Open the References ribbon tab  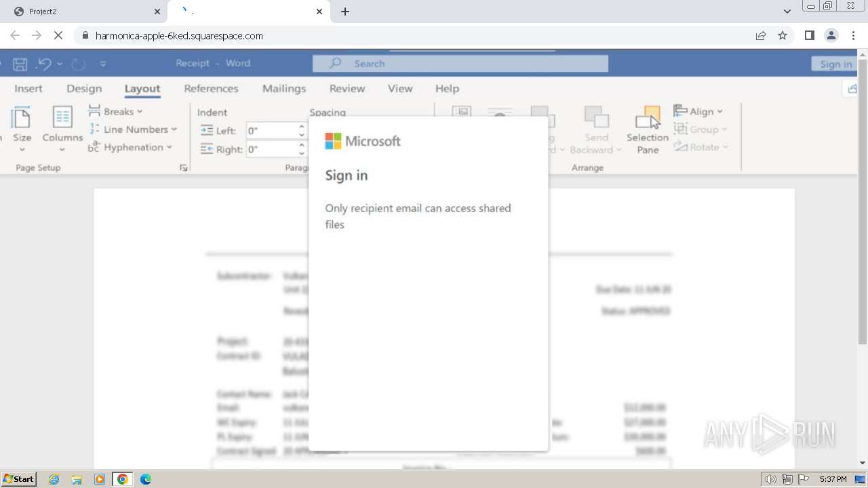[x=211, y=89]
